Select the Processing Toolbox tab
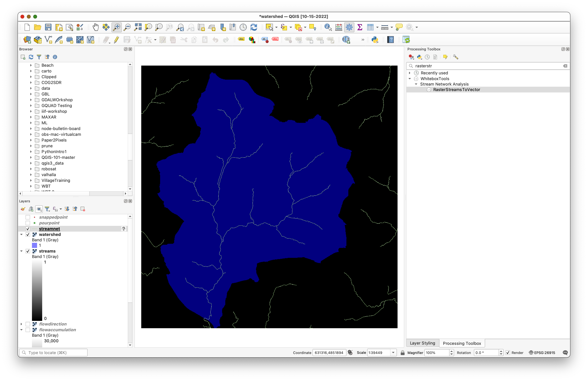Screen dimensions: 588x381 [x=462, y=343]
